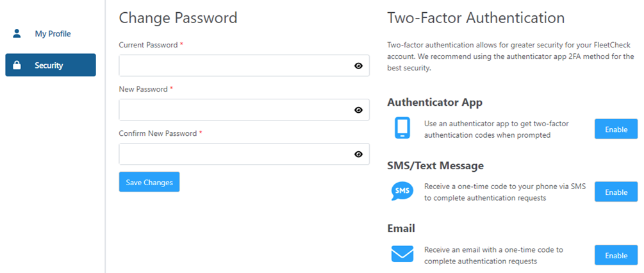The width and height of the screenshot is (644, 273).
Task: Open the My Profile menu item
Action: 53,33
